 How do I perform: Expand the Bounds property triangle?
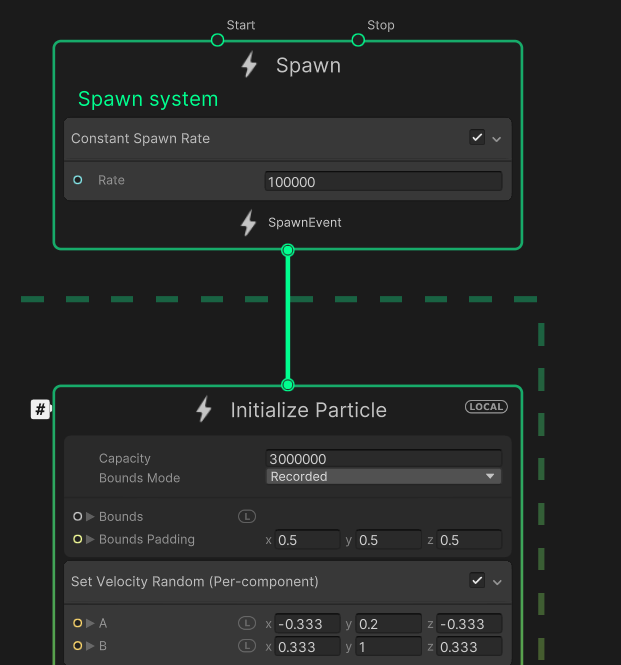tap(90, 516)
